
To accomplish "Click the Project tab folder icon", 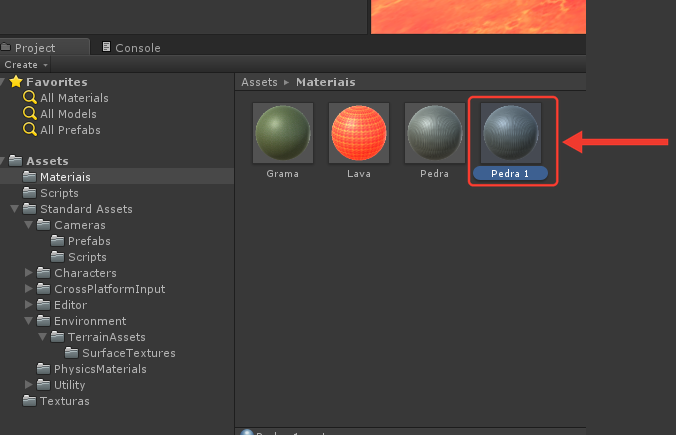I will pyautogui.click(x=6, y=46).
